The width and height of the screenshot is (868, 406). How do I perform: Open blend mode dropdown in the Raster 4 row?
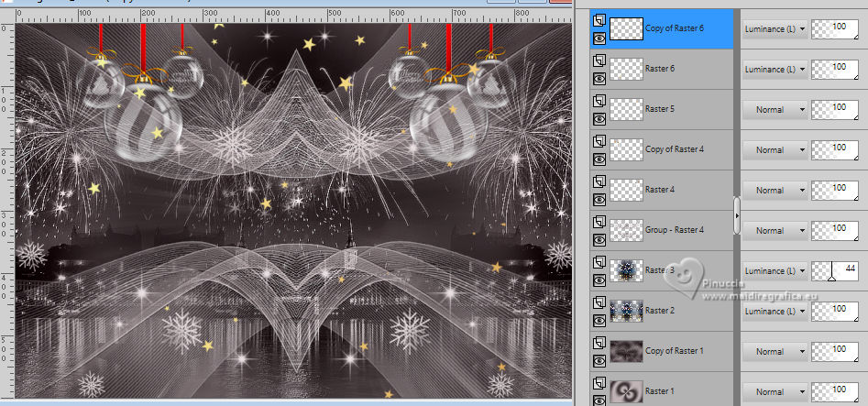pos(775,191)
